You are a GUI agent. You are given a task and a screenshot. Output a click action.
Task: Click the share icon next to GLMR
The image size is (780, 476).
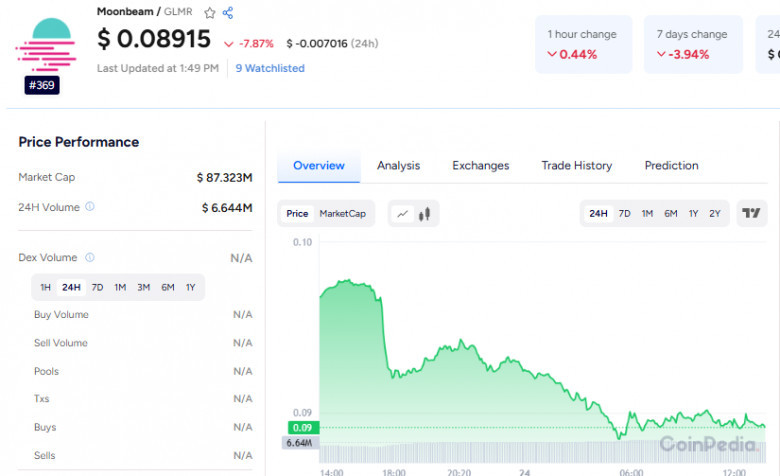[x=228, y=13]
